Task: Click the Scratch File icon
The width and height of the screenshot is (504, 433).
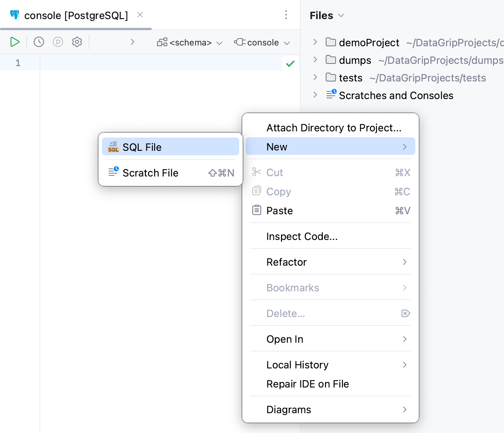Action: click(x=113, y=172)
